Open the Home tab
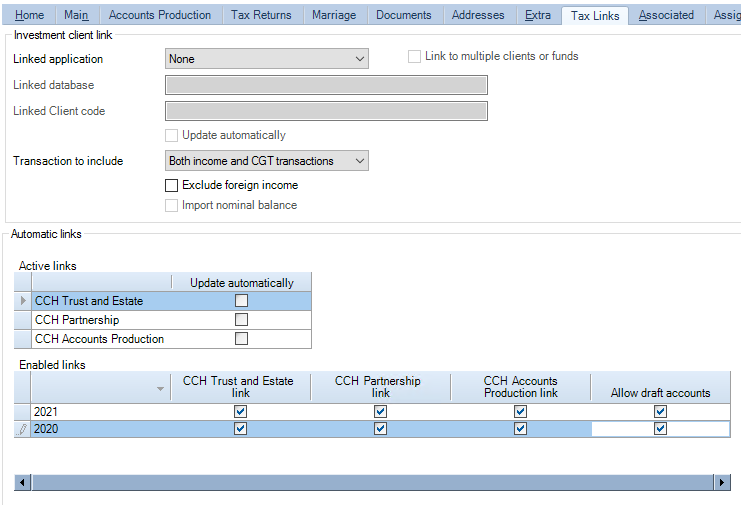The image size is (741, 505). [29, 15]
